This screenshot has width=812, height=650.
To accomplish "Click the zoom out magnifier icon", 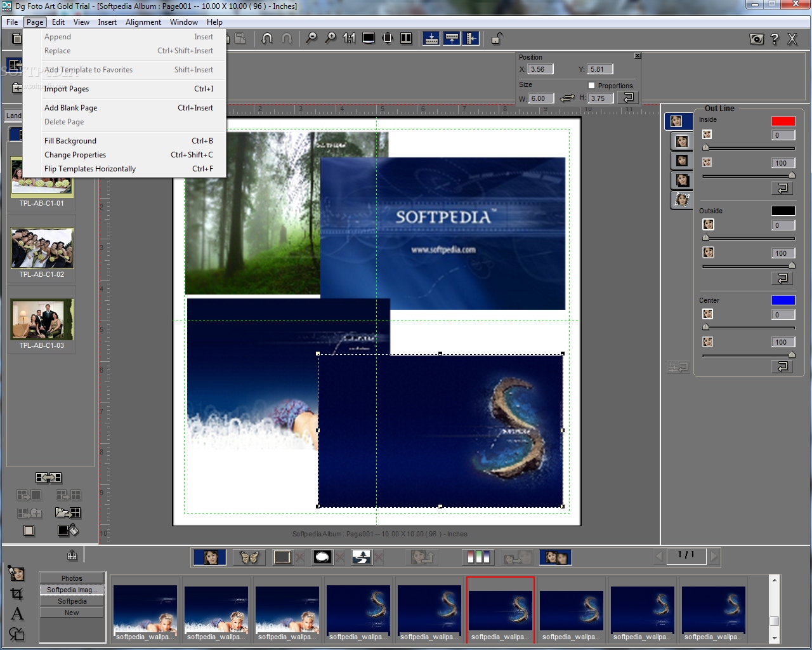I will coord(311,39).
